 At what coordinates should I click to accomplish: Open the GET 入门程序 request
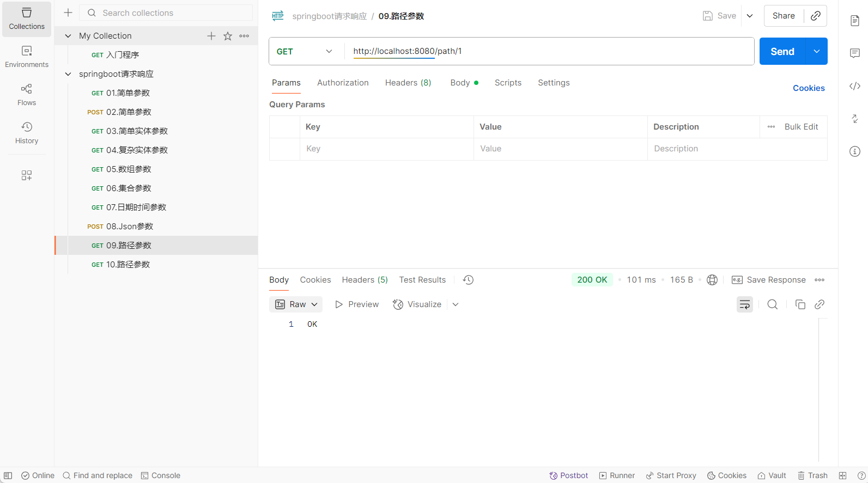pos(156,55)
